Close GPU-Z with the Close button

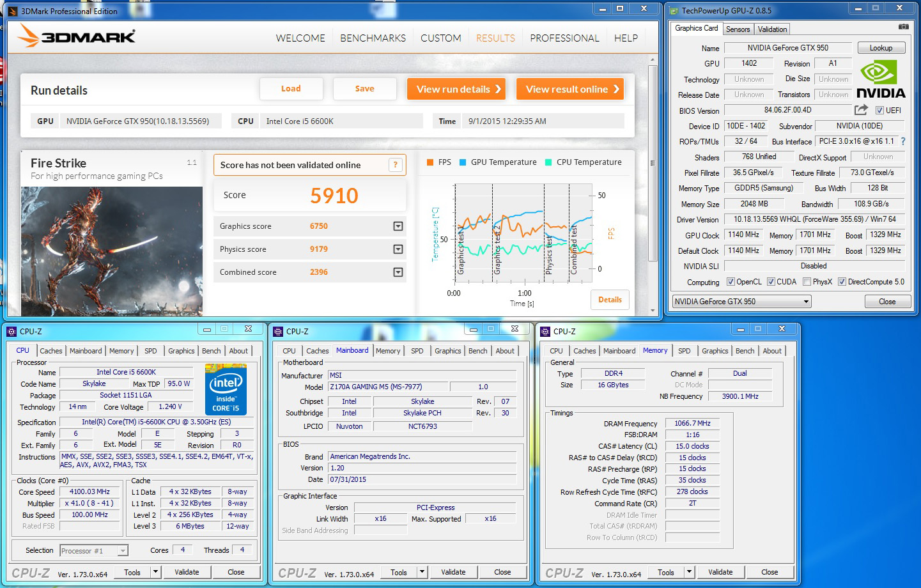tap(887, 302)
